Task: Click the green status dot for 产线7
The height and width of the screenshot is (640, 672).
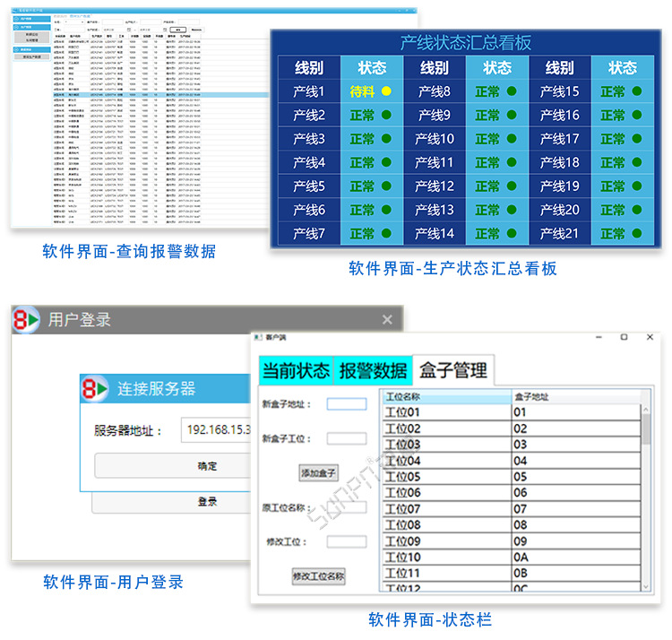Action: coord(386,234)
